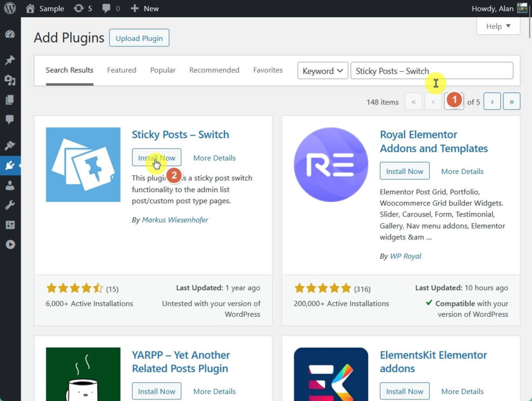Install Royal Elementor Addons plugin
This screenshot has height=401, width=532.
(x=404, y=171)
